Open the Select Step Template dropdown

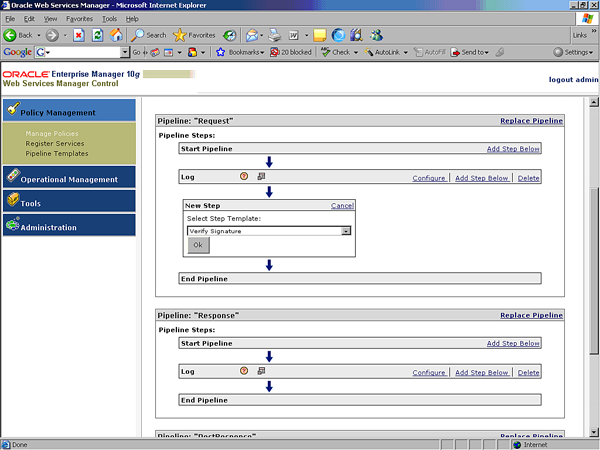click(x=346, y=231)
